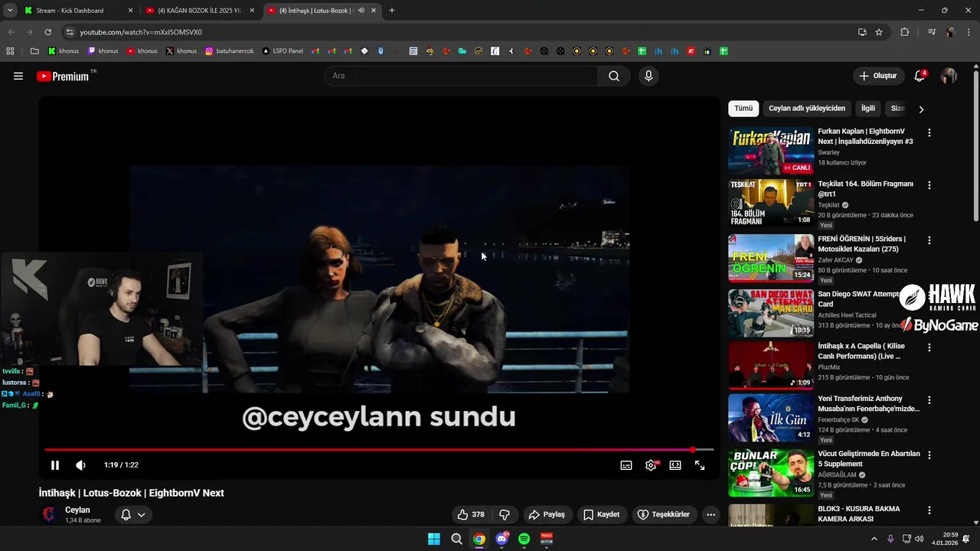The height and width of the screenshot is (551, 980).
Task: Open a new browser tab
Action: pyautogui.click(x=392, y=11)
